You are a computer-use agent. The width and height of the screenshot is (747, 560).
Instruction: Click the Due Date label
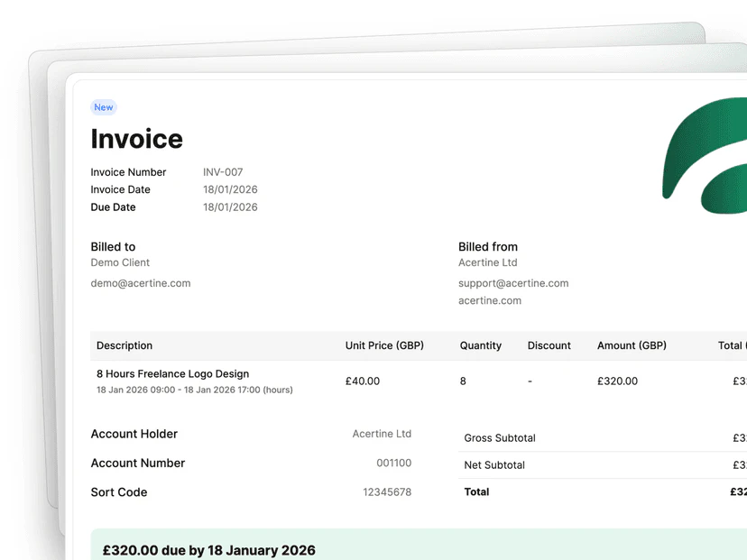(x=113, y=207)
